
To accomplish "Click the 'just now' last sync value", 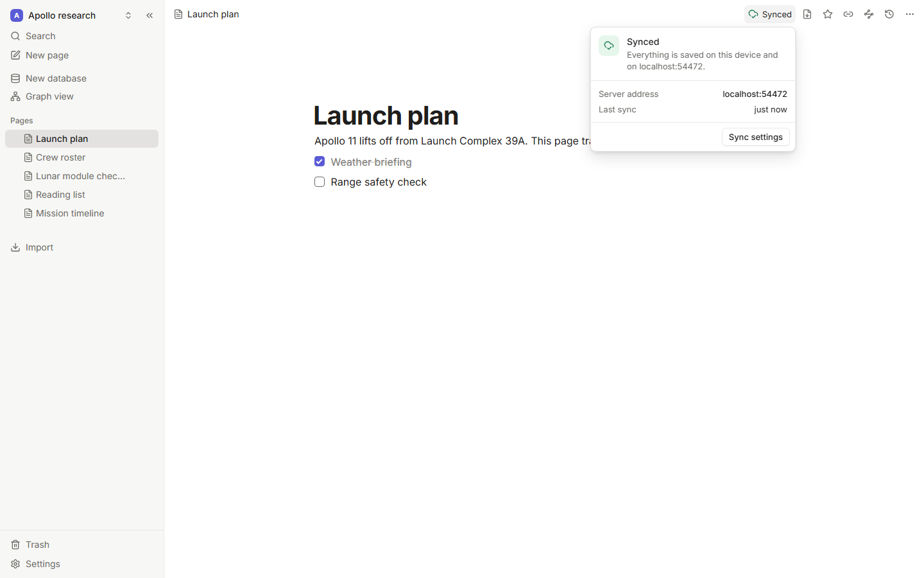I will (770, 109).
